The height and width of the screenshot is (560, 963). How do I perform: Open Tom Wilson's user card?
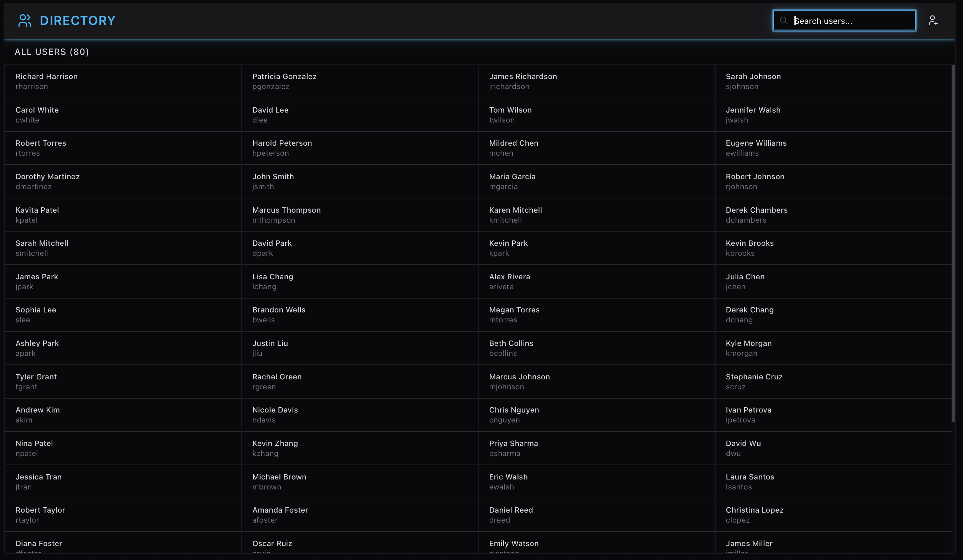click(x=597, y=115)
